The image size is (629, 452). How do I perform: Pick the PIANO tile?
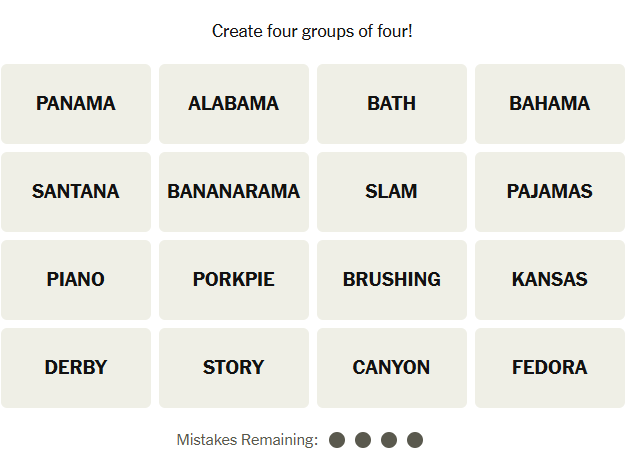pyautogui.click(x=76, y=280)
